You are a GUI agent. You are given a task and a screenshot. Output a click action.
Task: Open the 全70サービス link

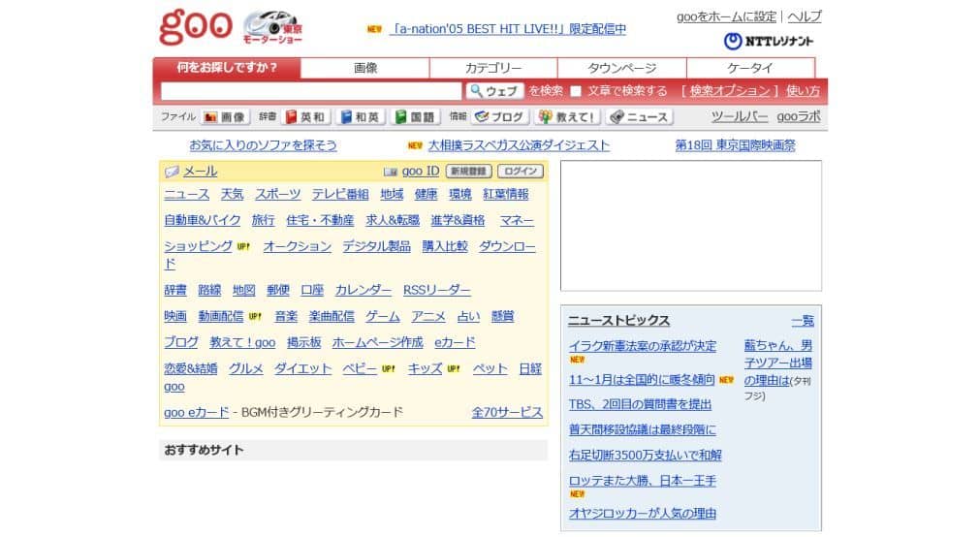click(507, 413)
